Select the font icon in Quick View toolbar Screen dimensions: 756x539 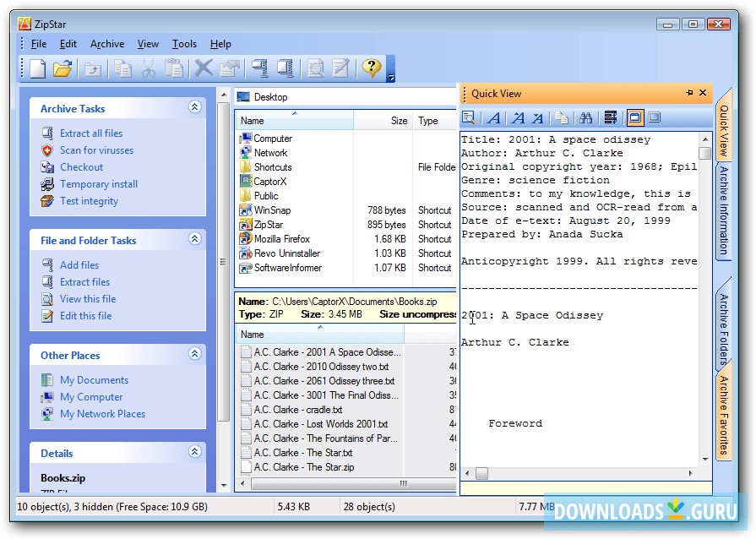[x=494, y=117]
